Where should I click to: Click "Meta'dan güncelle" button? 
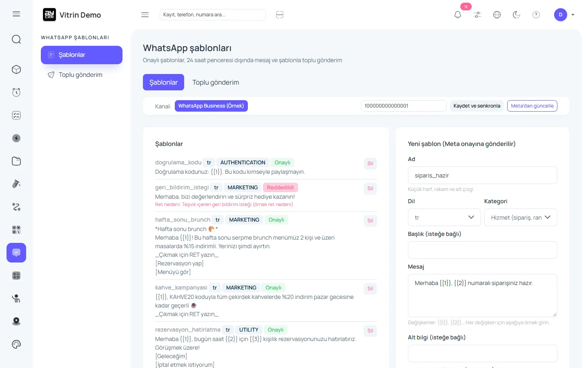[x=532, y=106]
